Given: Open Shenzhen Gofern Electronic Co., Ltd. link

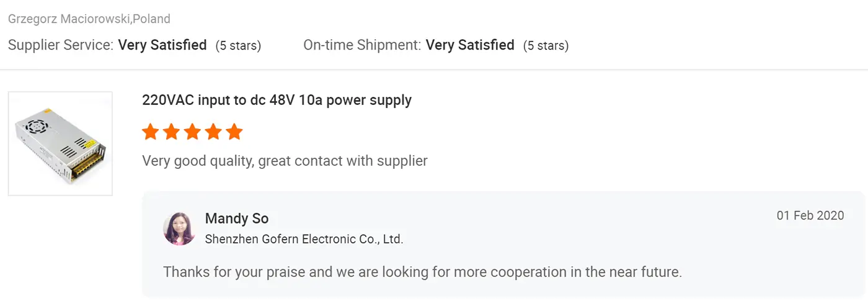Looking at the screenshot, I should [x=304, y=239].
